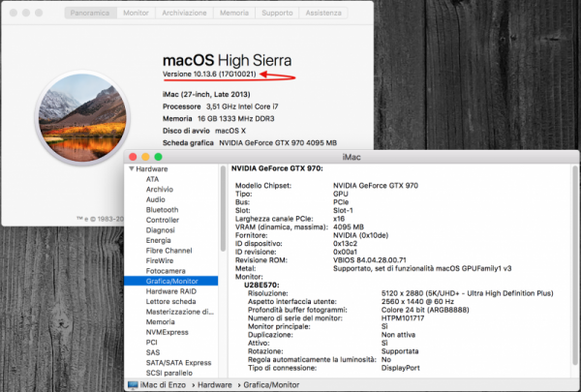This screenshot has height=392, width=581.
Task: Click iMac (27-inch, Late 2013) model text
Action: [206, 95]
